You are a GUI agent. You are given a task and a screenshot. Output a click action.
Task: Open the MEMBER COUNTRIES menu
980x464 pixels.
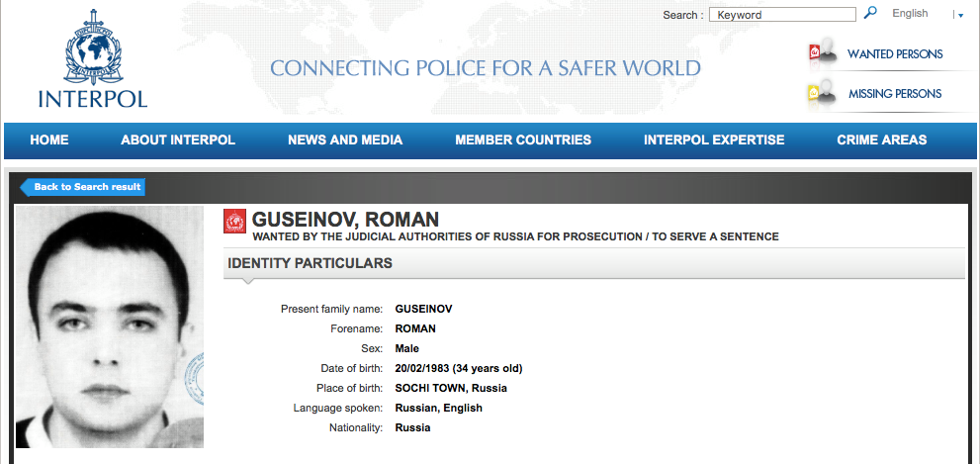coord(523,140)
